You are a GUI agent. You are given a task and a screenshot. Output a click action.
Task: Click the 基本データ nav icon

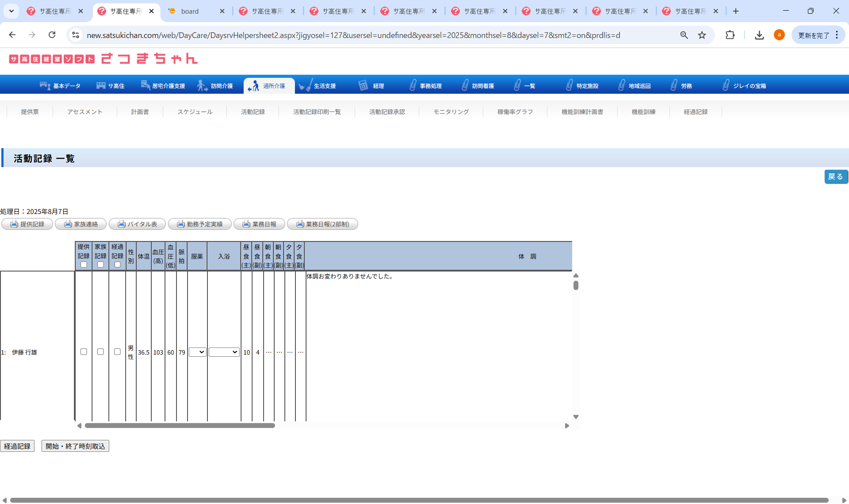click(x=45, y=86)
